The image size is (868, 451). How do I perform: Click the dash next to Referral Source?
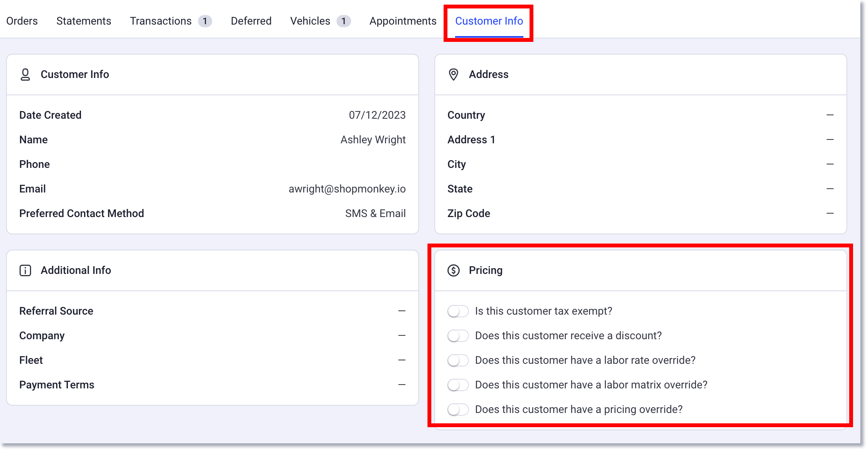(401, 311)
